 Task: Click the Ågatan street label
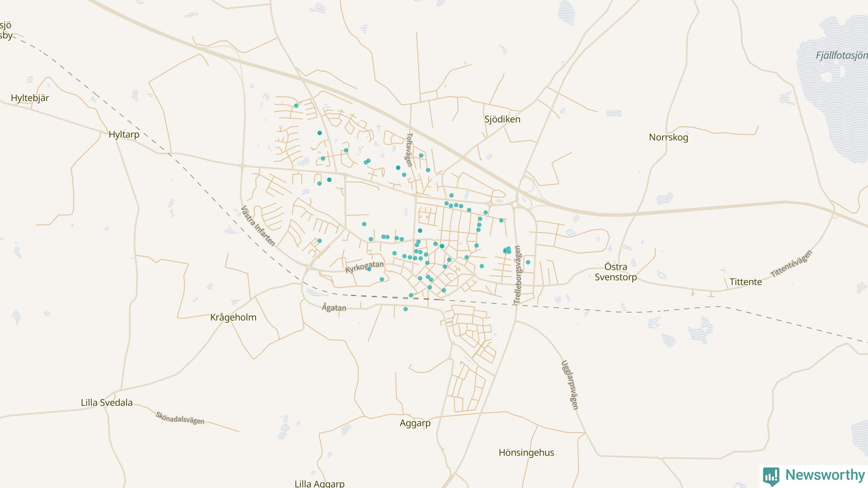point(334,308)
